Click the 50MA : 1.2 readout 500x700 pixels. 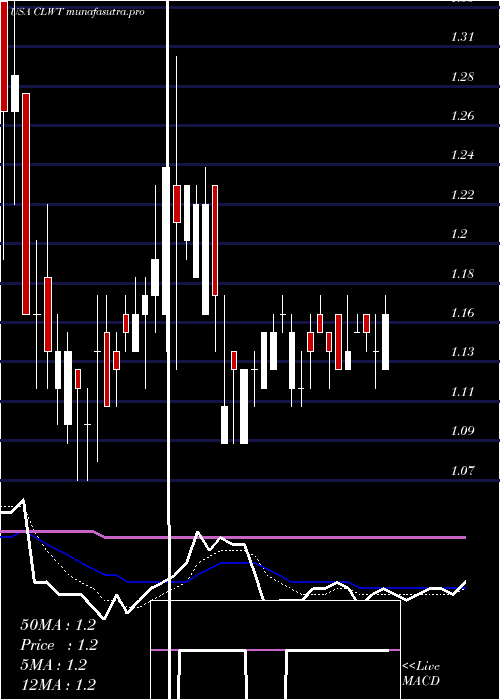(x=58, y=625)
